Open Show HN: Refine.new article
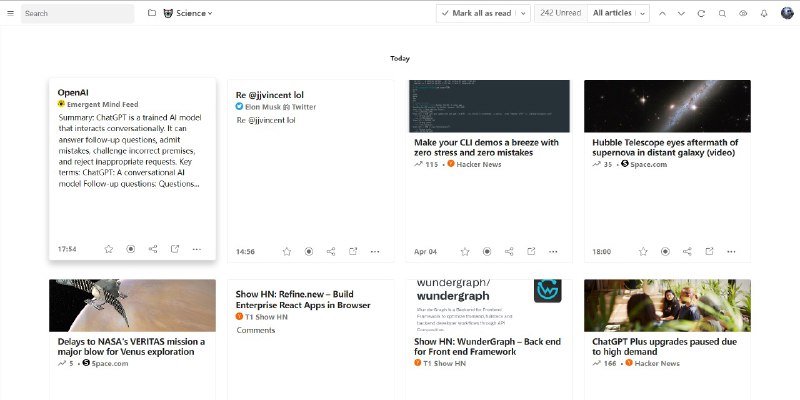The width and height of the screenshot is (800, 400). tap(303, 299)
